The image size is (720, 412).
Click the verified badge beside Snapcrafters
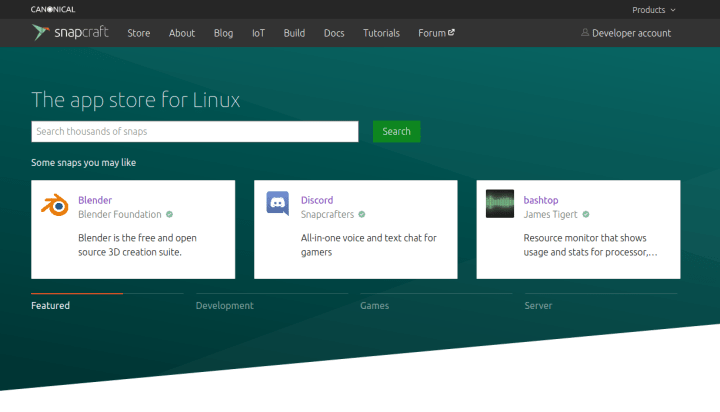coord(362,214)
